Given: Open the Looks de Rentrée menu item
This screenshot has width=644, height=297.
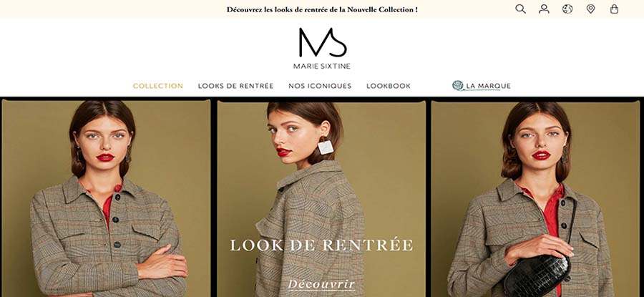Looking at the screenshot, I should tap(235, 86).
